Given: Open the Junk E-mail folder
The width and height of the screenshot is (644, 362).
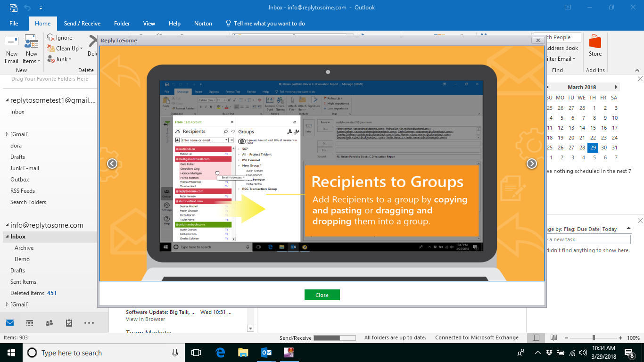Looking at the screenshot, I should click(25, 168).
